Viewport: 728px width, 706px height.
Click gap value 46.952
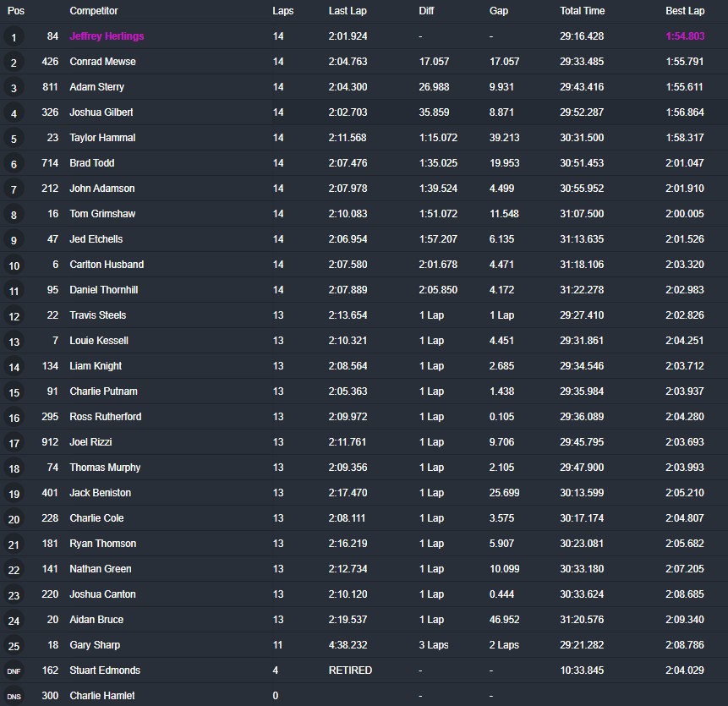504,620
